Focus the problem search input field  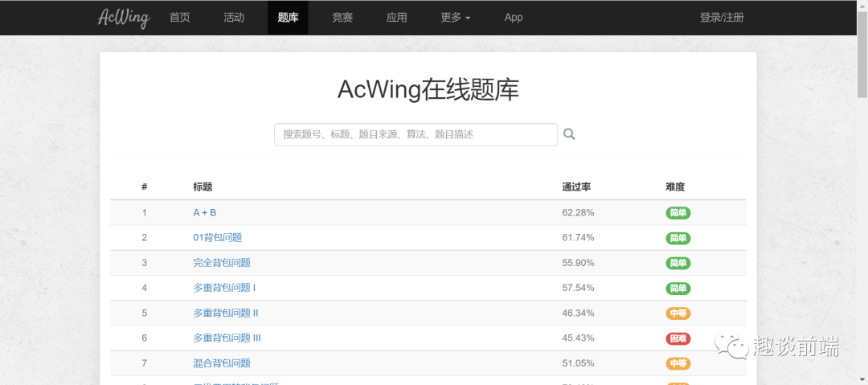(416, 134)
